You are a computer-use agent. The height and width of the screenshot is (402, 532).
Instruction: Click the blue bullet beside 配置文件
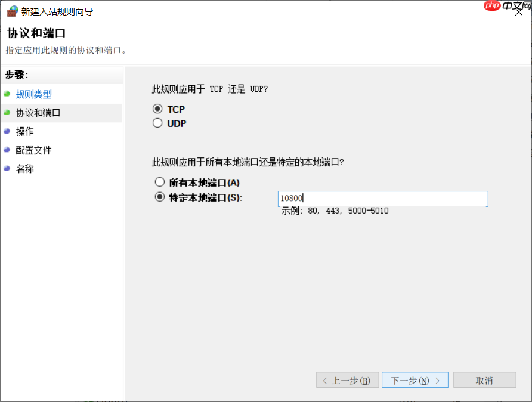(x=7, y=150)
